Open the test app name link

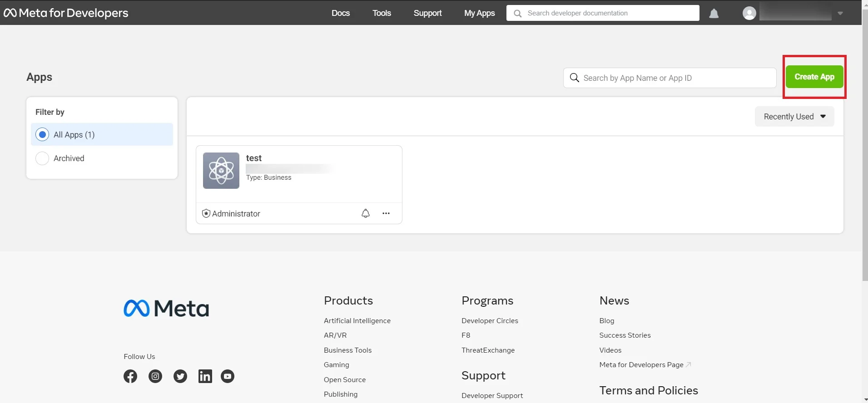point(254,158)
